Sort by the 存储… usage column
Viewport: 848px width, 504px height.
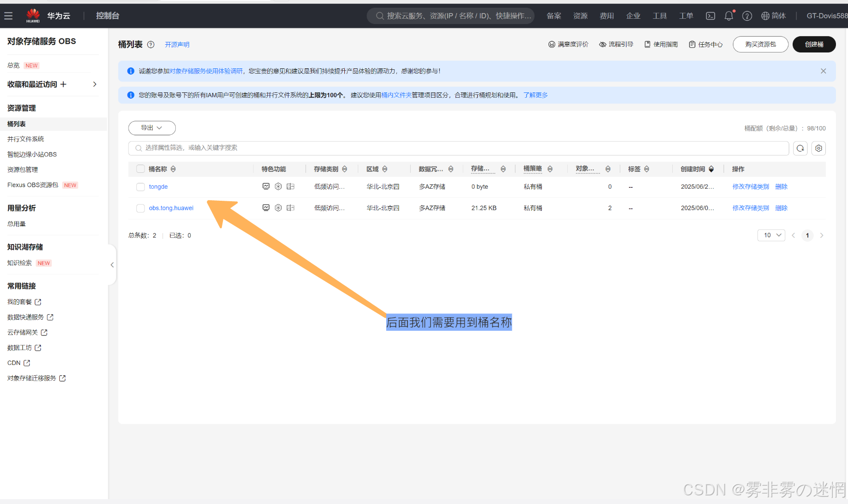coord(503,169)
